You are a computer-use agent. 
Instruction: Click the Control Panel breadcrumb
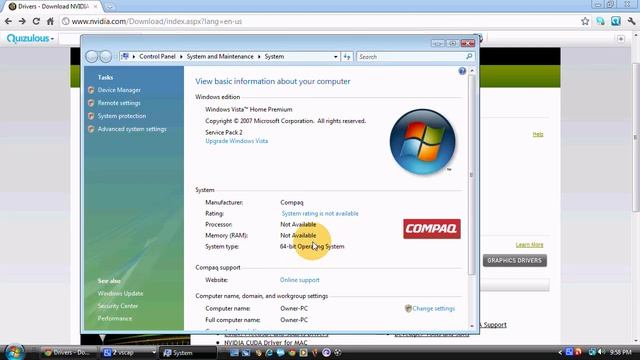(157, 56)
